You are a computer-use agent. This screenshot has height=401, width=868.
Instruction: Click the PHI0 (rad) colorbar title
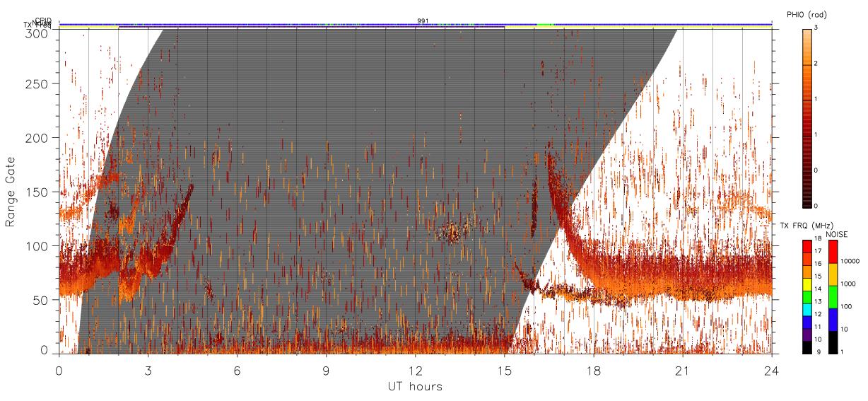click(x=807, y=14)
